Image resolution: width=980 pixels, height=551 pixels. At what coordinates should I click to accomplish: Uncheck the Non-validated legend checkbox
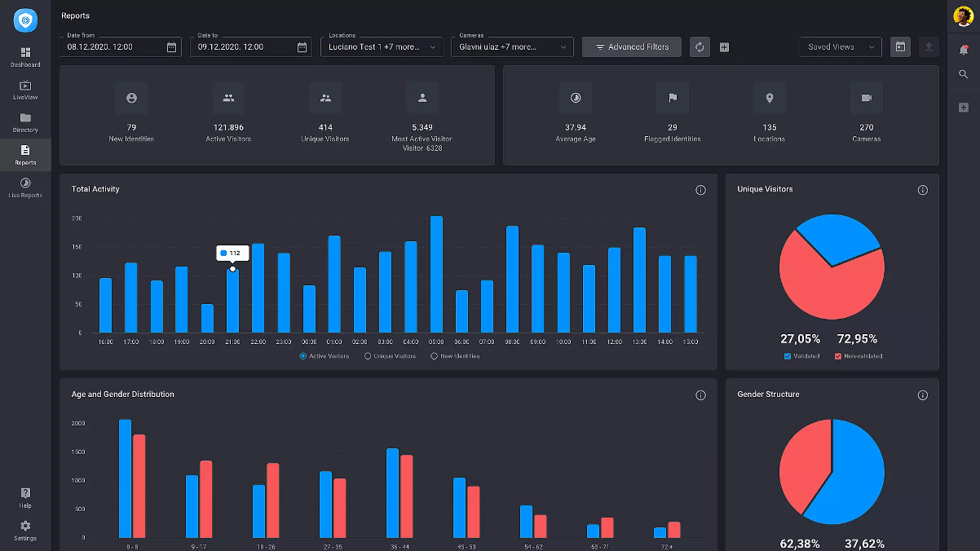[838, 356]
